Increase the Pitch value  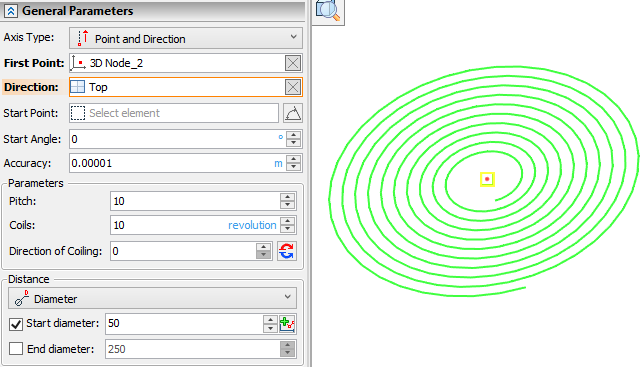point(288,197)
